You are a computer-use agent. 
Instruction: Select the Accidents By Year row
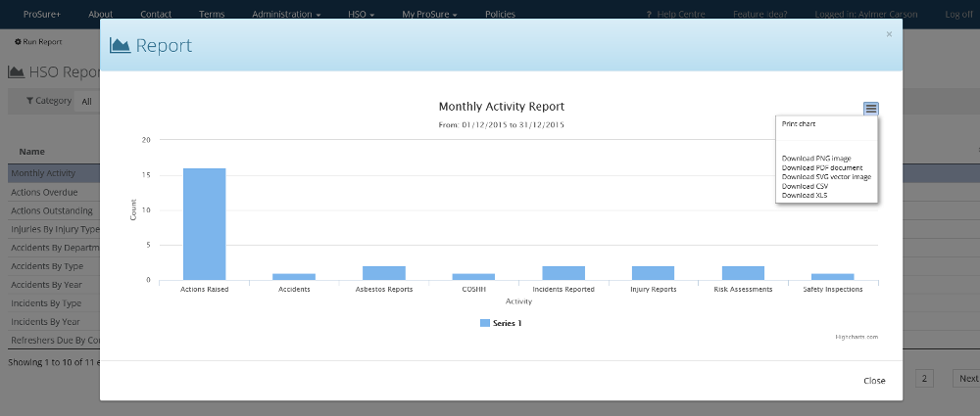coord(55,285)
